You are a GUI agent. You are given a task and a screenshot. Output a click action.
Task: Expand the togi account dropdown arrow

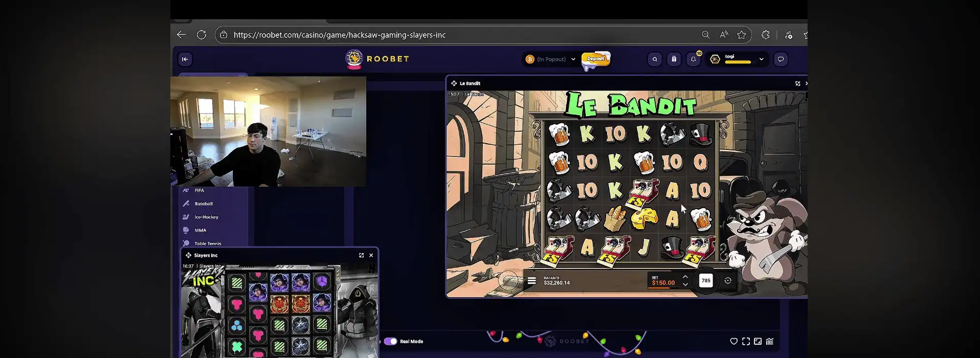tap(762, 59)
